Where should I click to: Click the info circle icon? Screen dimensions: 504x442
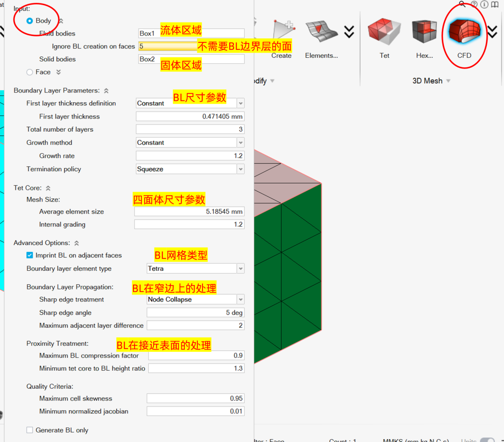tap(484, 5)
